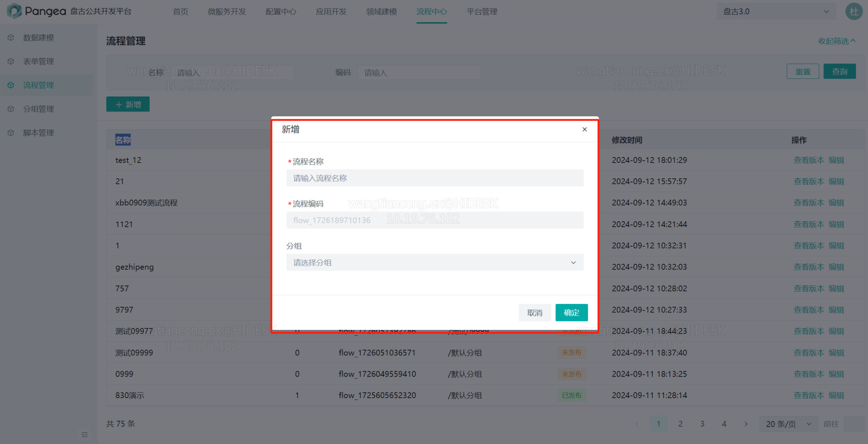Click the 数据建模 sidebar cube icon
Image resolution: width=868 pixels, height=444 pixels.
point(11,38)
